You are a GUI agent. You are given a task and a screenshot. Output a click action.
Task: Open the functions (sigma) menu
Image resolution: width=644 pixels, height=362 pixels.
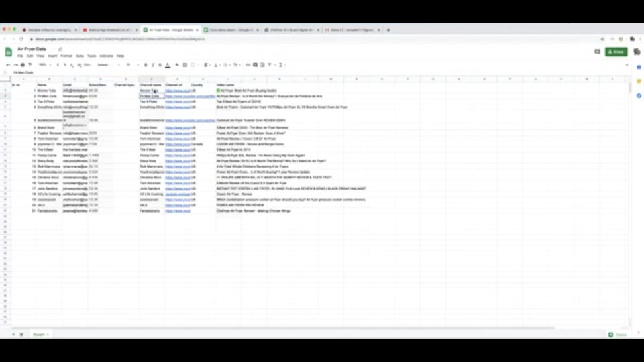coord(281,65)
